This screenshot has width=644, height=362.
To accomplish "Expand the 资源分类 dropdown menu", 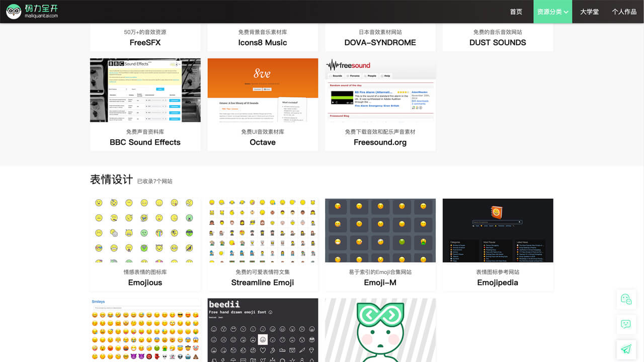I will coord(552,12).
